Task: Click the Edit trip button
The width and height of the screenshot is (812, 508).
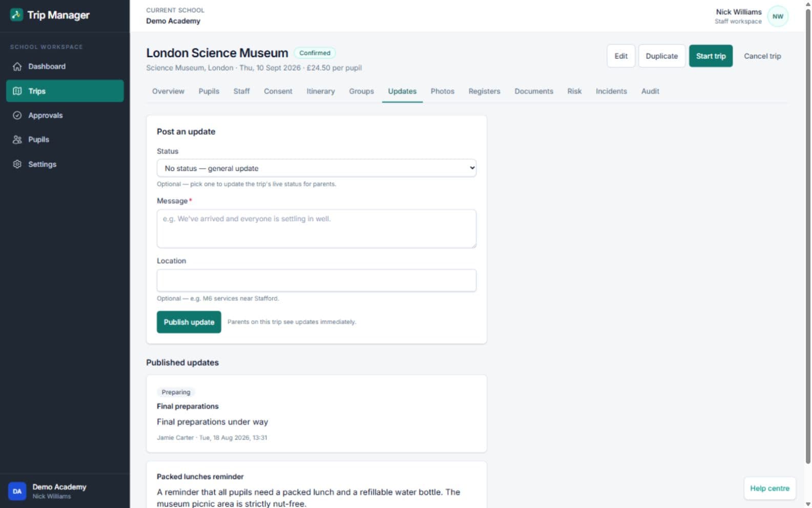Action: pos(621,56)
